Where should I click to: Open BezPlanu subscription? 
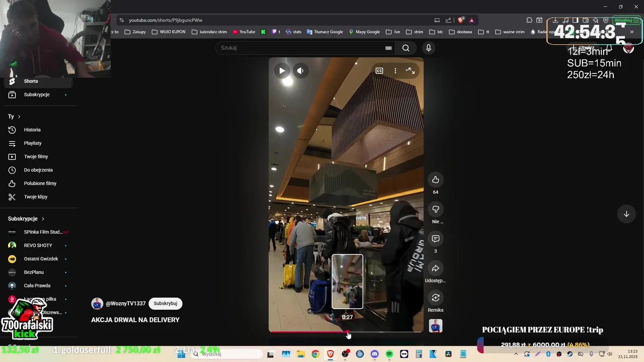point(38,272)
